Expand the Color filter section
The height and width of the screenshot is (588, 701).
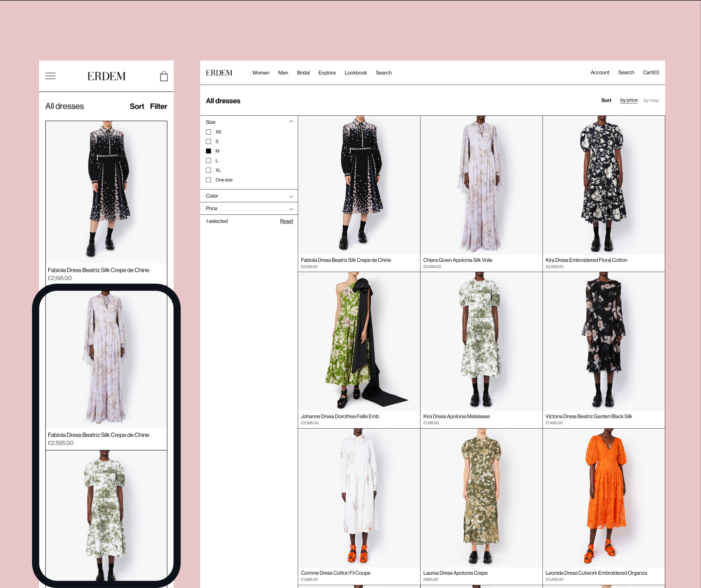pos(291,196)
